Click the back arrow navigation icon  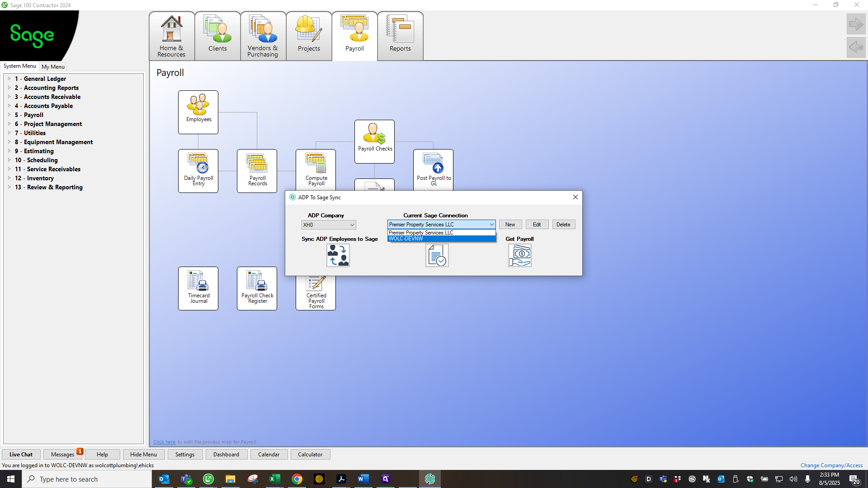click(x=856, y=47)
